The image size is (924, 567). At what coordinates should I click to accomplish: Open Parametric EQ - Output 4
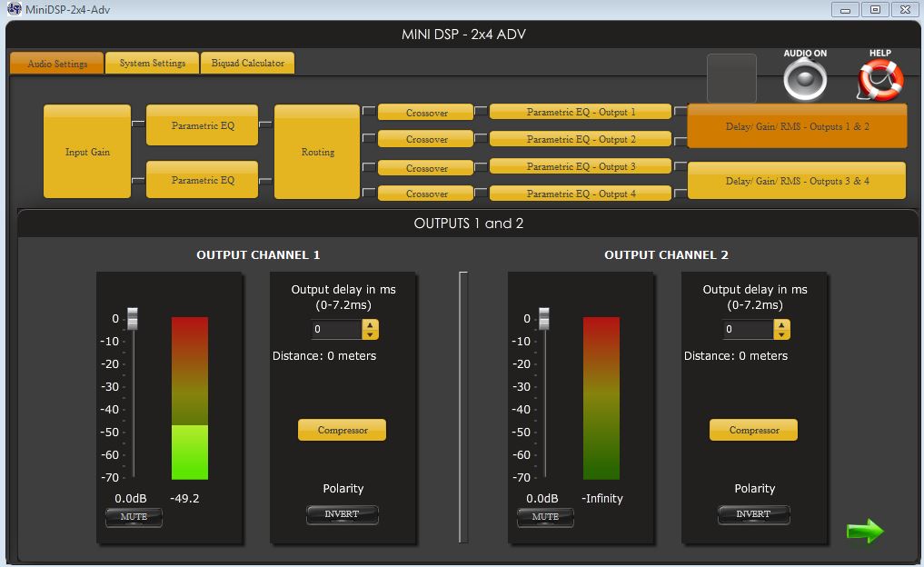pos(581,194)
